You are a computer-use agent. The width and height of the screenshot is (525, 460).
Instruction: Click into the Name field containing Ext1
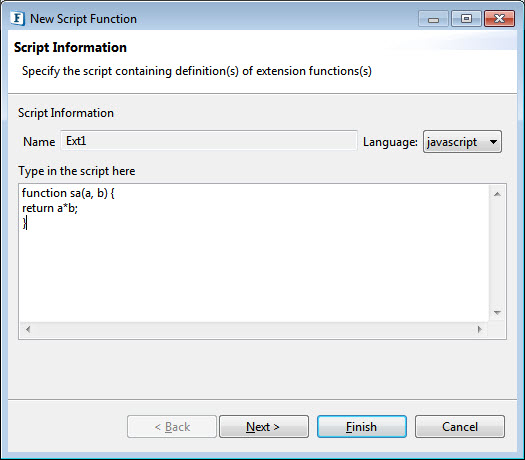click(x=209, y=141)
